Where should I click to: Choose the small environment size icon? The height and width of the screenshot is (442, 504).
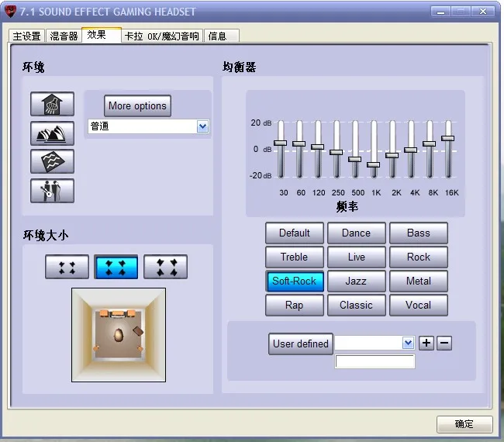tap(67, 267)
